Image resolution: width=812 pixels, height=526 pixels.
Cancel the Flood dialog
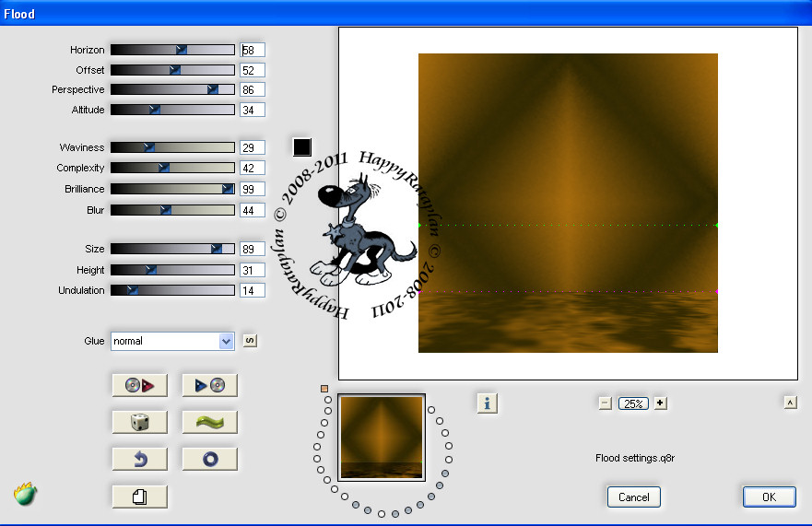633,497
